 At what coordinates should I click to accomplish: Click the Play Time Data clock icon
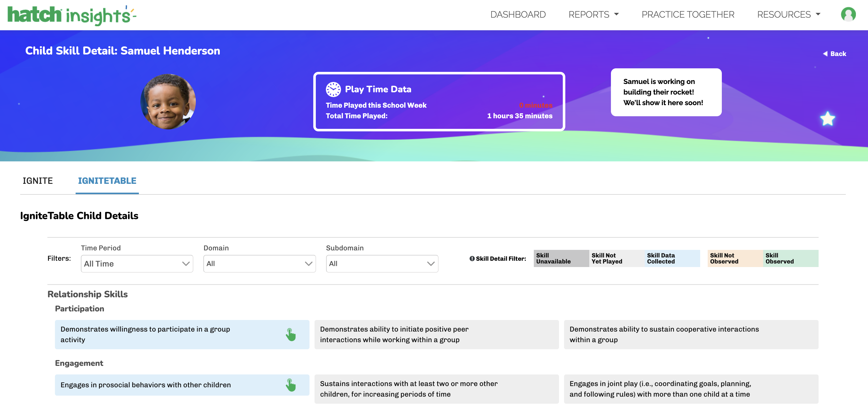[333, 89]
